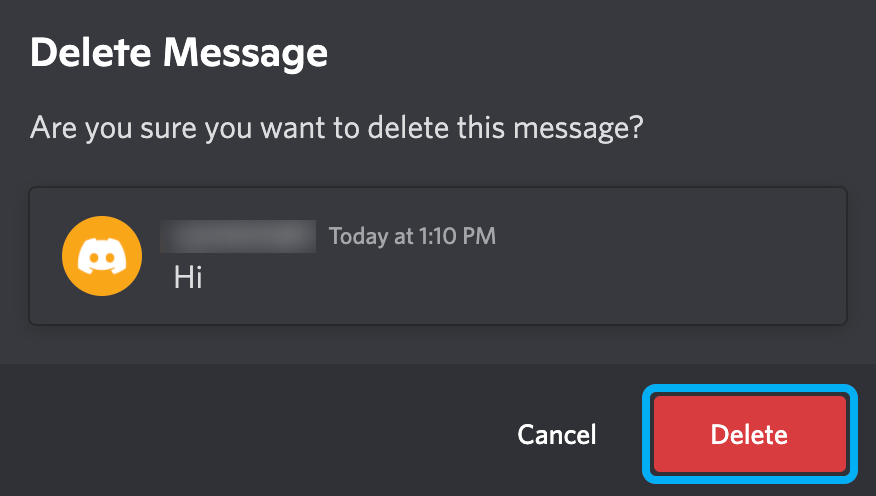876x496 pixels.
Task: Click the "Delete Message" dialog title
Action: [x=179, y=52]
